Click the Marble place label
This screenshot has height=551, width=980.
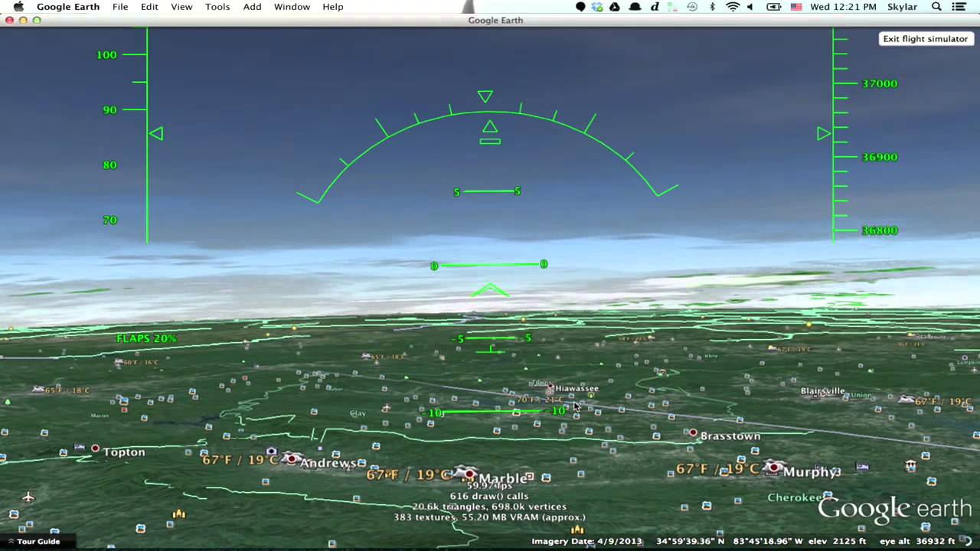(503, 479)
